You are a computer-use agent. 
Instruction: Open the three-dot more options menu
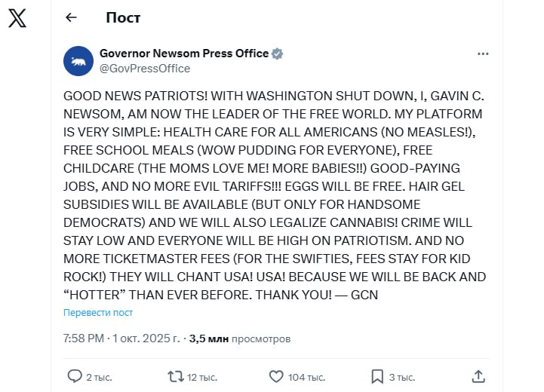[x=483, y=54]
